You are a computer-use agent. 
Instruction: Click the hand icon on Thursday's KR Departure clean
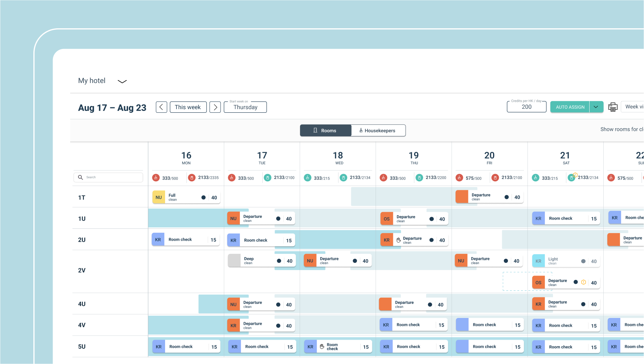pos(398,240)
